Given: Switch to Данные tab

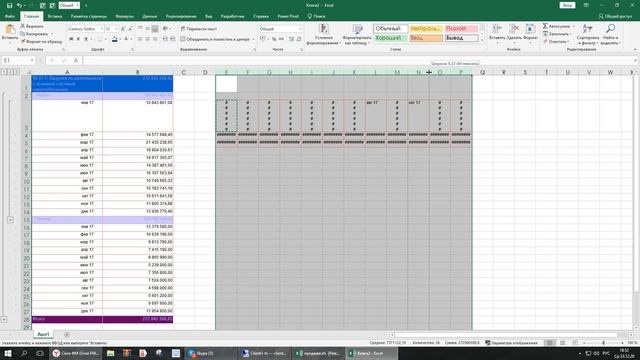Looking at the screenshot, I should (149, 16).
